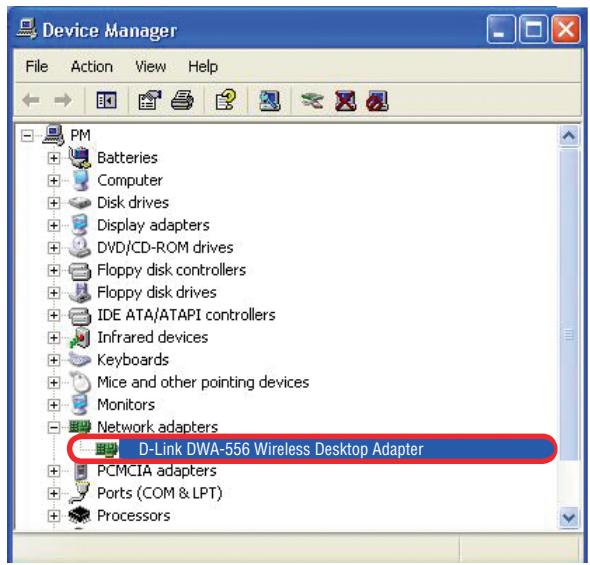
Task: Expand the Batteries node
Action: tap(53, 158)
